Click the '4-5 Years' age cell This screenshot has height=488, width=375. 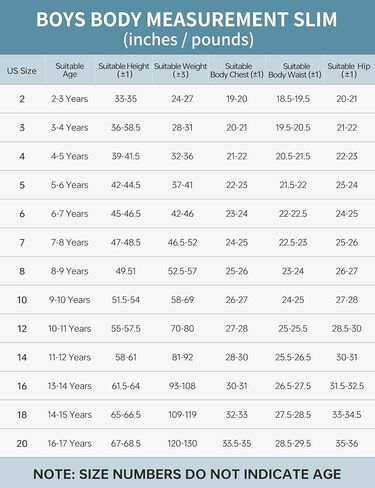[70, 156]
